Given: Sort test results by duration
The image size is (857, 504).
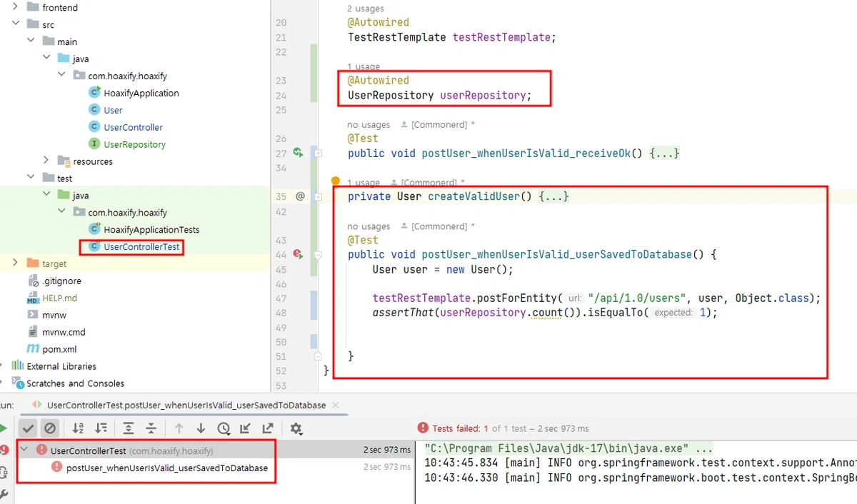Looking at the screenshot, I should pos(101,428).
